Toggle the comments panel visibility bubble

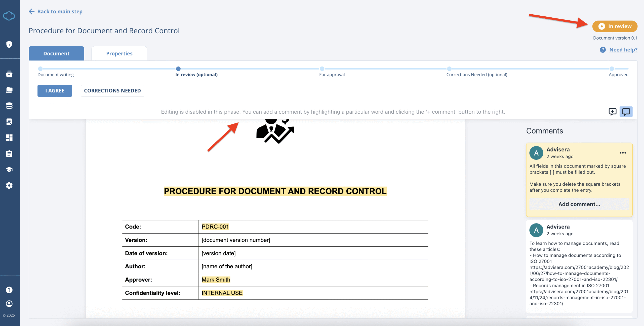(626, 112)
